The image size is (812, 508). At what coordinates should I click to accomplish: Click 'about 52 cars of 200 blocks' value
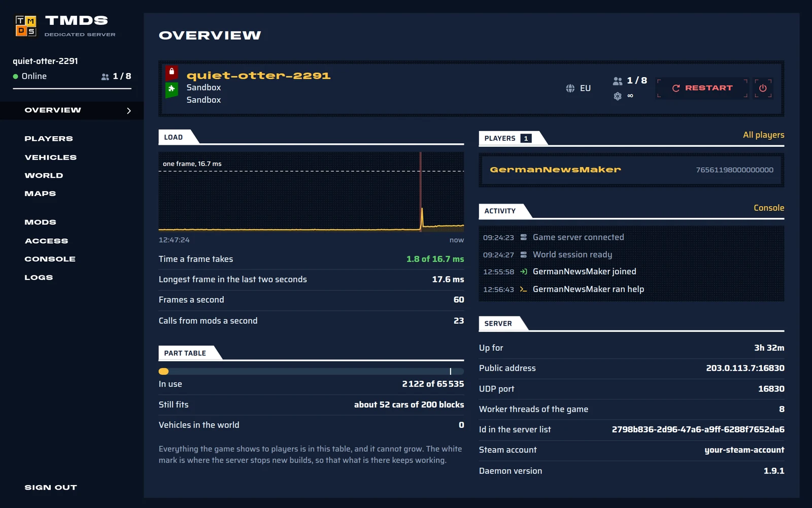click(x=409, y=405)
